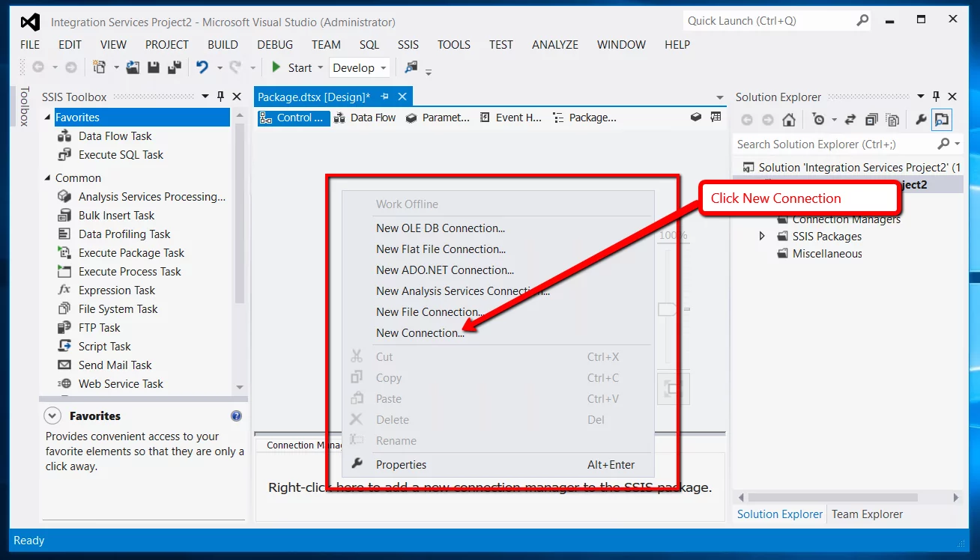Click the Undo arrow icon
The width and height of the screenshot is (980, 560).
tap(202, 67)
